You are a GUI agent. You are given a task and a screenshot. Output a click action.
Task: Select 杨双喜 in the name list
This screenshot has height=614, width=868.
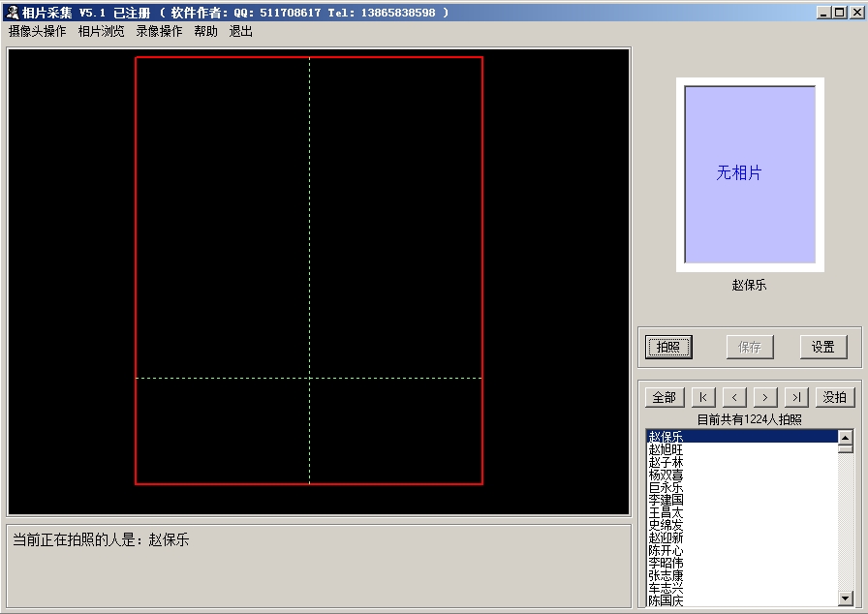pyautogui.click(x=742, y=475)
